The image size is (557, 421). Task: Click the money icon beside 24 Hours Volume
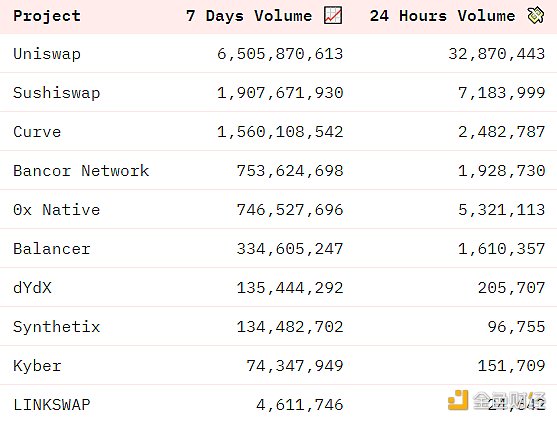(536, 16)
